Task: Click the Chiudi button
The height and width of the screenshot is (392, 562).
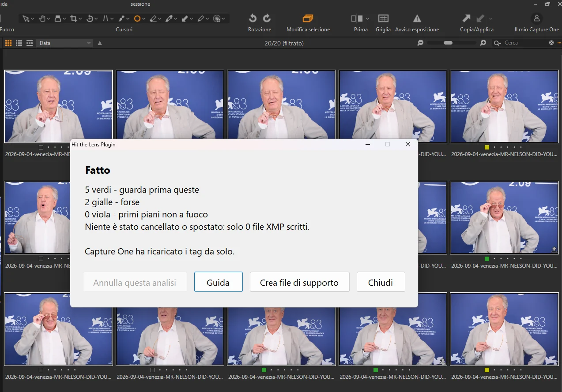Action: [381, 282]
